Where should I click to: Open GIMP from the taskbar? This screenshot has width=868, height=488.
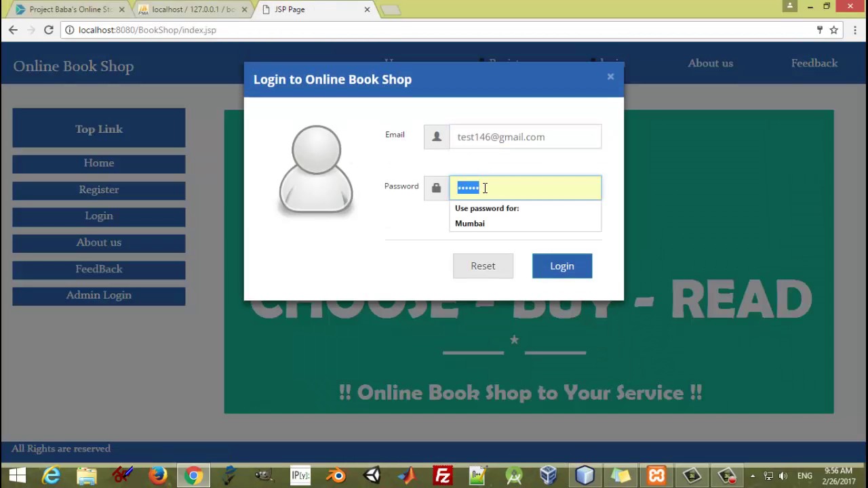pyautogui.click(x=264, y=476)
